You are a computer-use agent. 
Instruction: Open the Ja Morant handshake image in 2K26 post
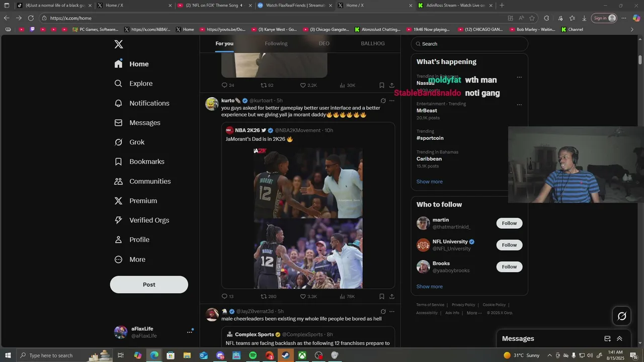click(308, 218)
